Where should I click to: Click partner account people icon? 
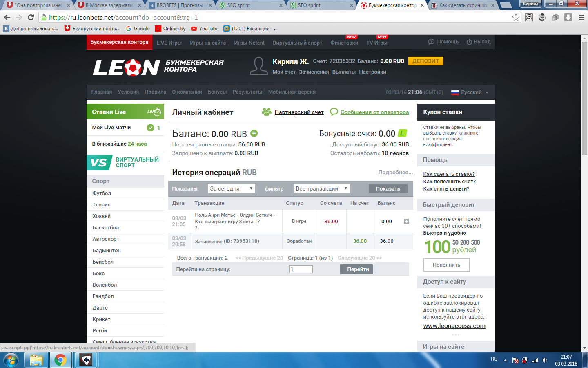(267, 112)
